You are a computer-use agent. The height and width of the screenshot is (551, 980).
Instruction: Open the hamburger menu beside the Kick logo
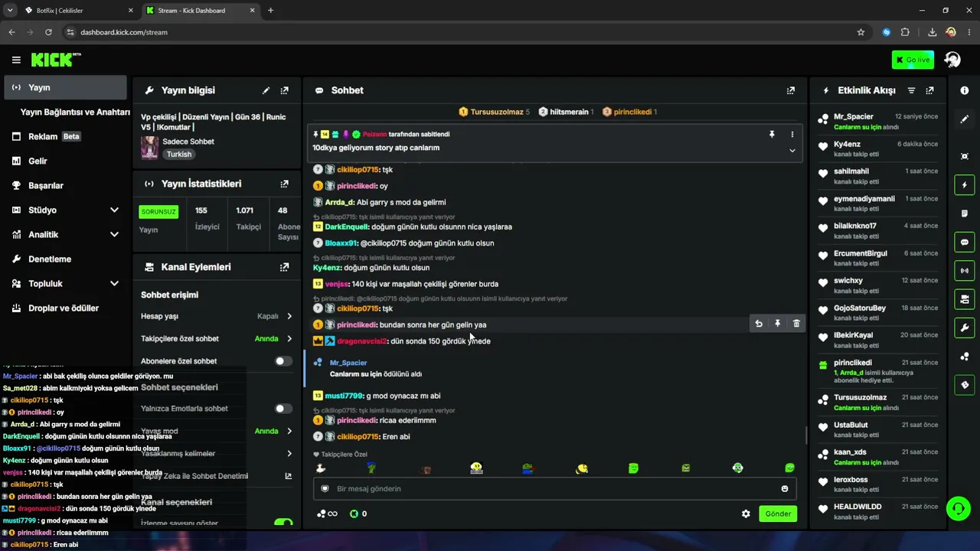[x=16, y=60]
